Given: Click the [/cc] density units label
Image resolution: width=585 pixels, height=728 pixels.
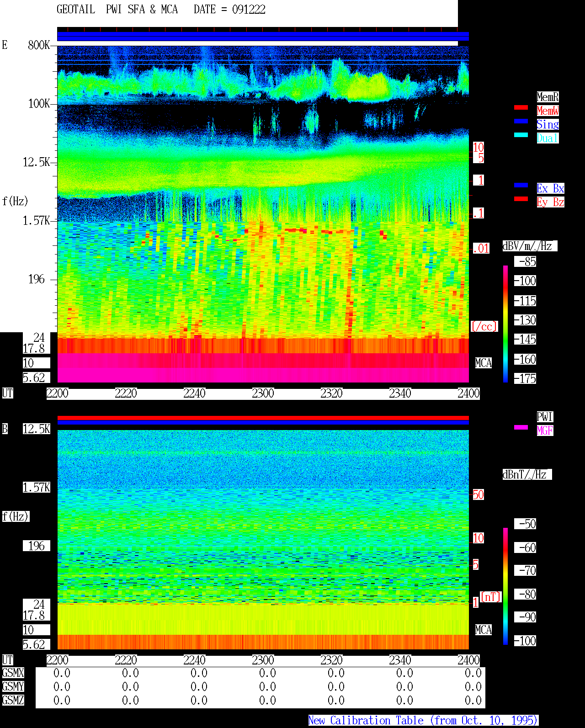Looking at the screenshot, I should coord(484,326).
